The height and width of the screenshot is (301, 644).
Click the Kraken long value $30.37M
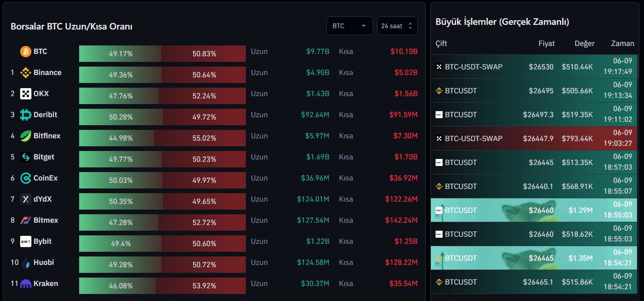(x=315, y=284)
